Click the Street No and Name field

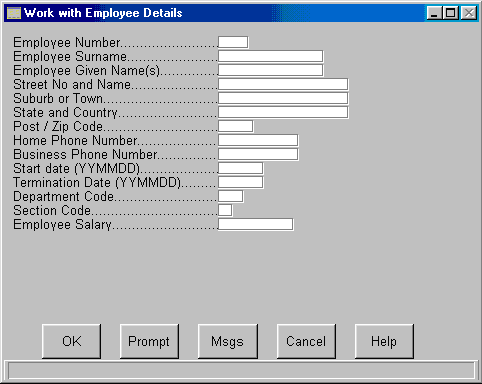[283, 84]
